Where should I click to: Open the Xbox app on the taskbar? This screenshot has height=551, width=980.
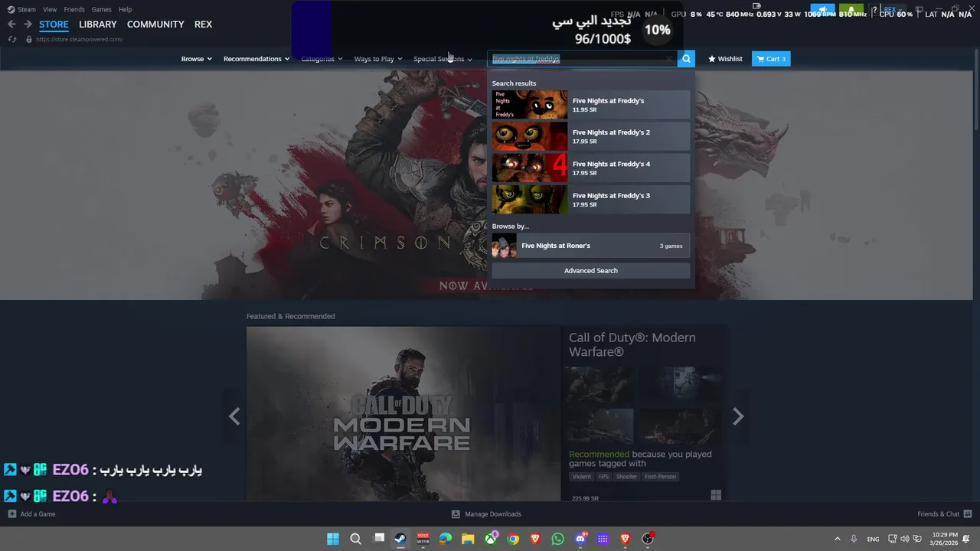click(x=491, y=539)
